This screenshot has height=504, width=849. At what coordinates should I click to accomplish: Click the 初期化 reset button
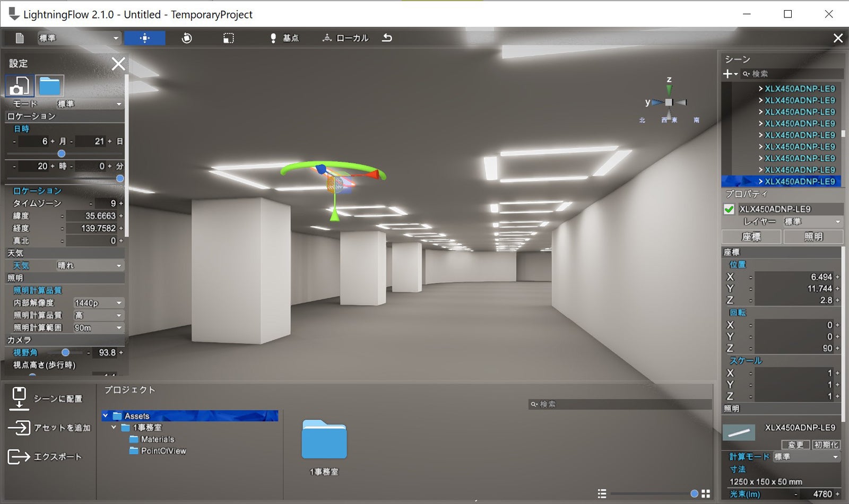(826, 445)
